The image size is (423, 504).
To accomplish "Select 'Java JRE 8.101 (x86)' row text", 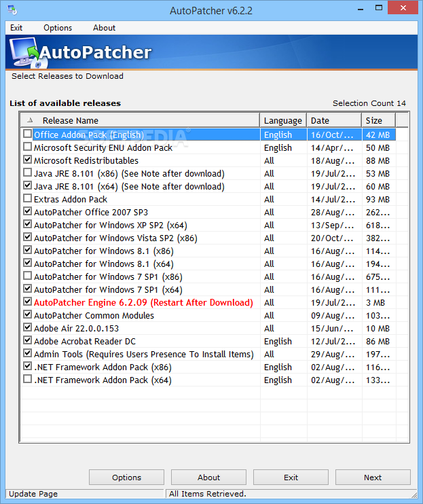I will 129,174.
